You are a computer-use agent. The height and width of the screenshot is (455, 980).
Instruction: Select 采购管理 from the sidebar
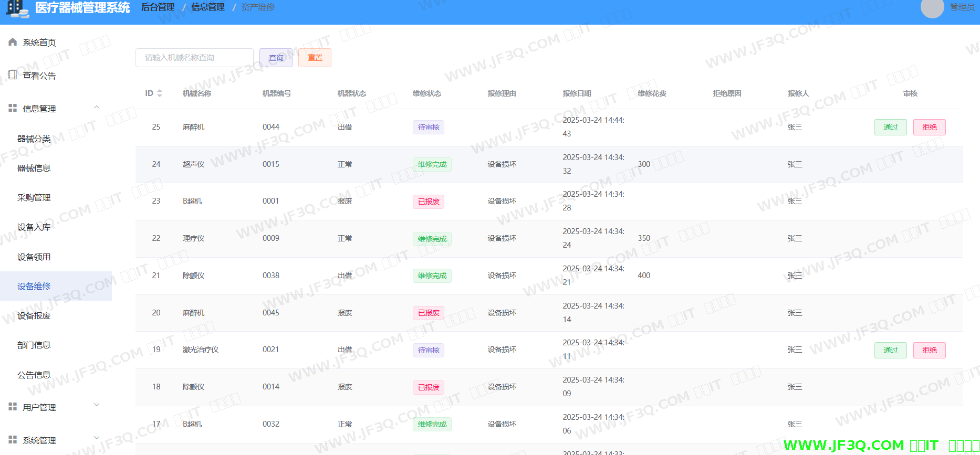click(34, 197)
